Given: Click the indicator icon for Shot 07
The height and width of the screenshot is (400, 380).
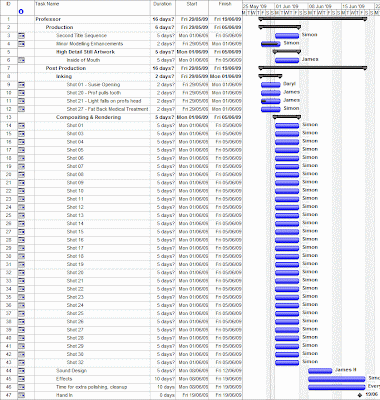Looking at the screenshot, I should pyautogui.click(x=22, y=166).
